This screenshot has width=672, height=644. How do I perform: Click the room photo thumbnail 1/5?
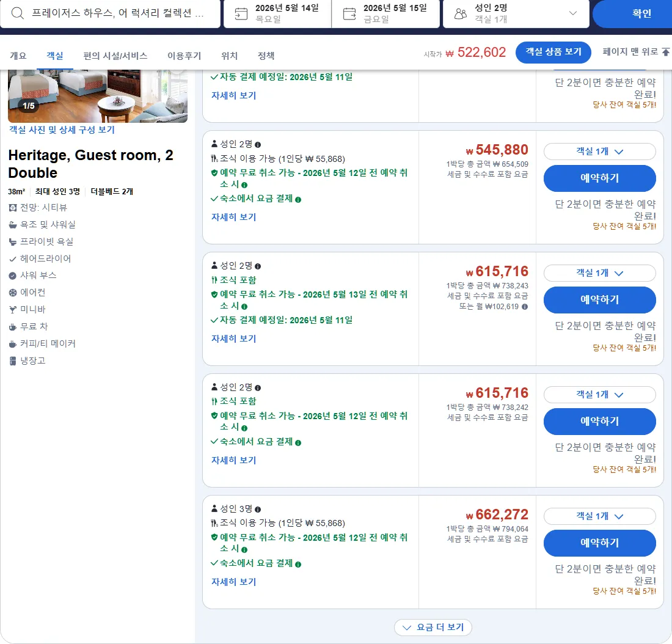(98, 96)
